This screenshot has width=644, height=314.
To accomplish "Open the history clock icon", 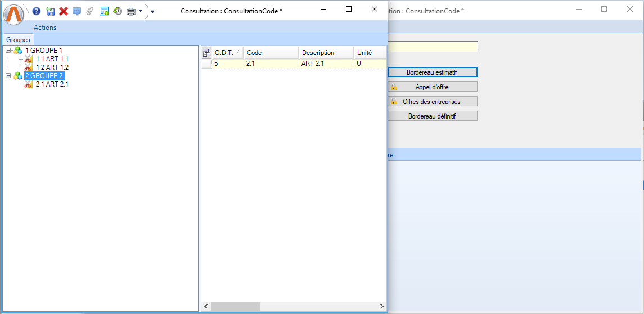I will point(118,11).
